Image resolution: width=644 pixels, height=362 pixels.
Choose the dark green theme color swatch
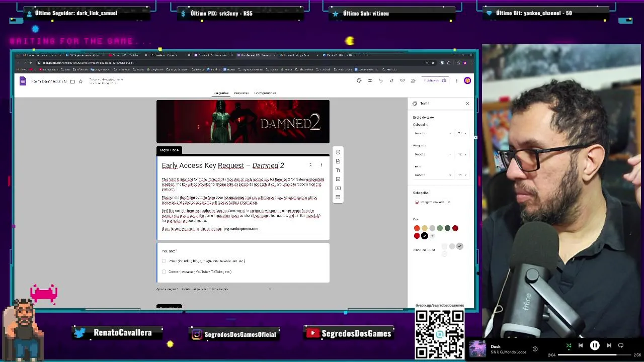pyautogui.click(x=447, y=228)
